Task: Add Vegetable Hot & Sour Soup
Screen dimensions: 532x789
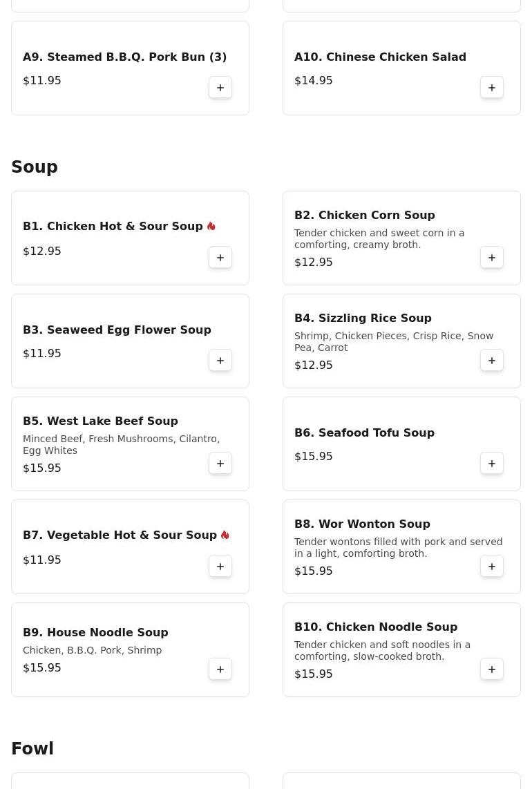Action: (x=220, y=567)
